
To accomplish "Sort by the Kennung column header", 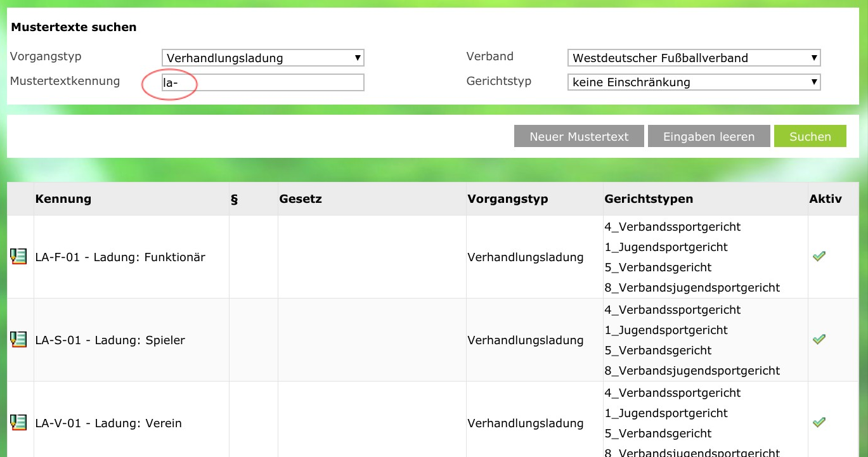I will pos(63,199).
